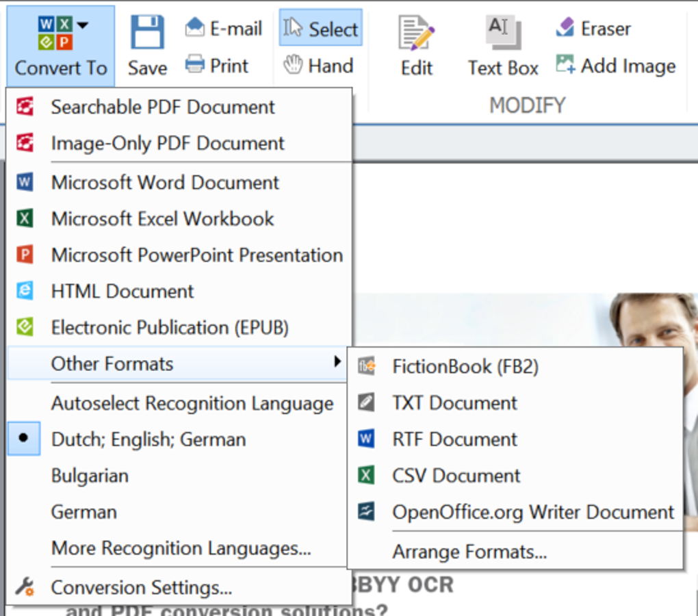Select Dutch; English; German recognition language
The width and height of the screenshot is (698, 616).
[x=148, y=439]
